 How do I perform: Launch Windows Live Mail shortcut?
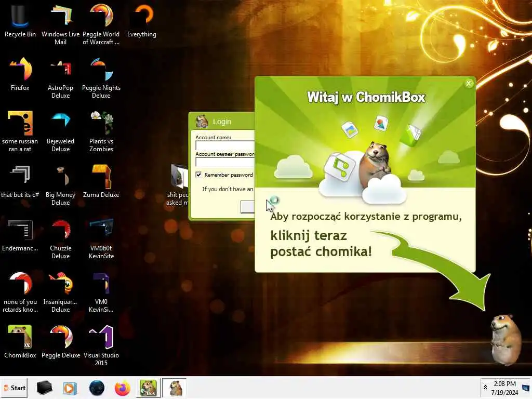pos(60,24)
